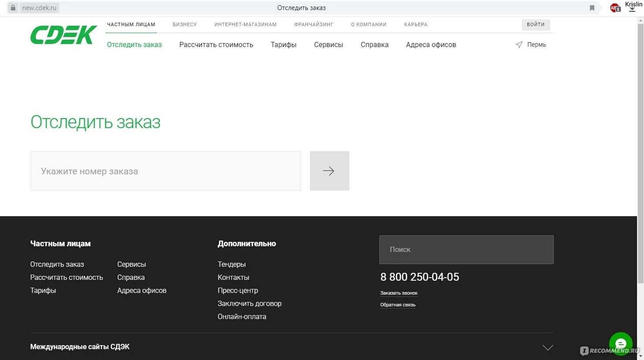Open Справка in main menu
Screen dimensions: 644x360
375,44
